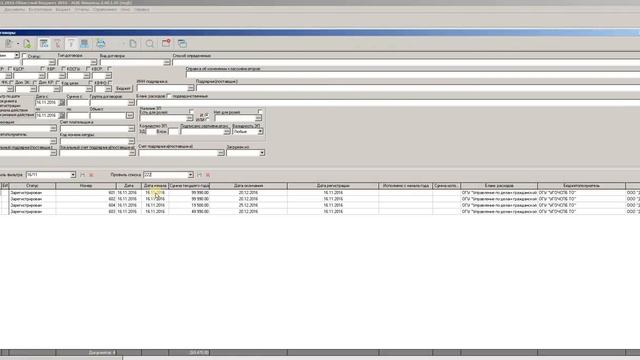The image size is (640, 360).
Task: Click the 'Сумма с' input field
Action: [78, 103]
